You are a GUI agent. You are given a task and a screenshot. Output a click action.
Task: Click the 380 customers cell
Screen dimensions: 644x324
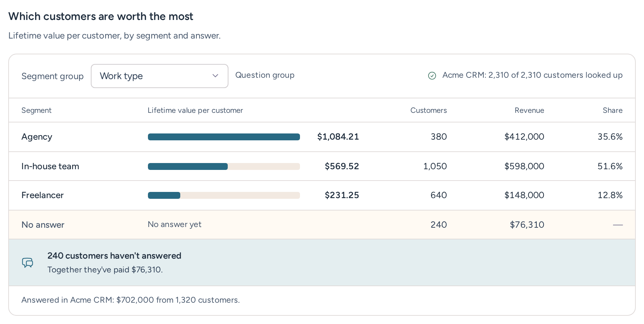tap(439, 137)
